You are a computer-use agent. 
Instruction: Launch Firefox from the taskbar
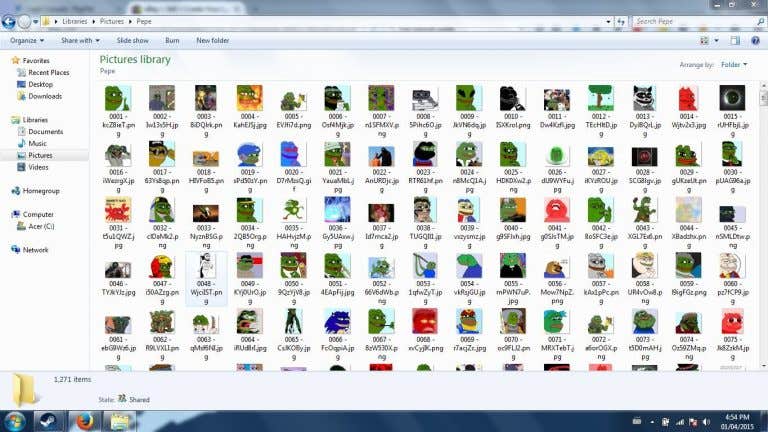(x=84, y=421)
